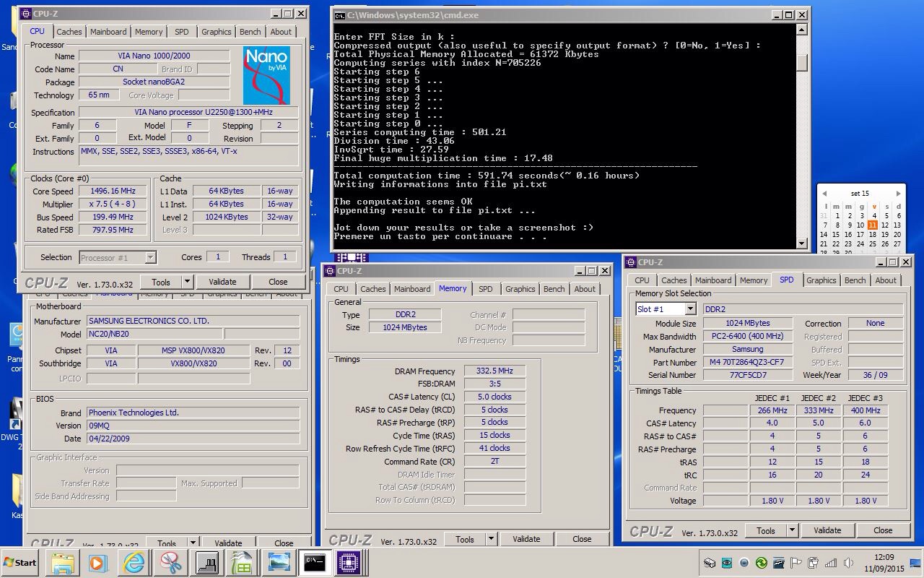Viewport: 924px width, 578px height.
Task: Open Slot #1 dropdown in SPD window
Action: coord(690,309)
